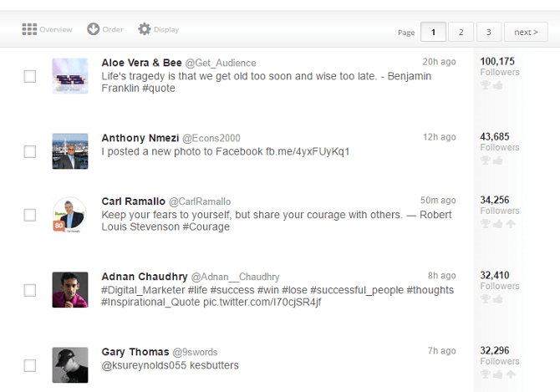Tick the Carl Ramallo checkbox

[x=29, y=215]
